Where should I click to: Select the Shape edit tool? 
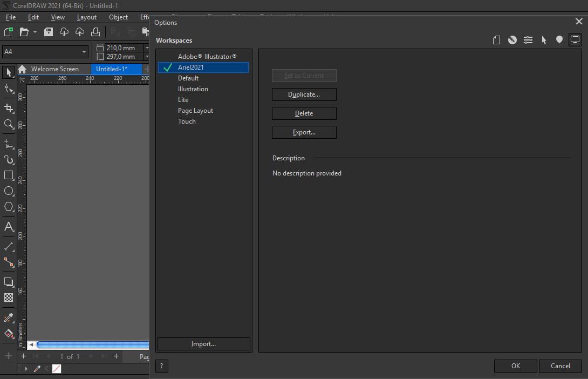[x=9, y=89]
